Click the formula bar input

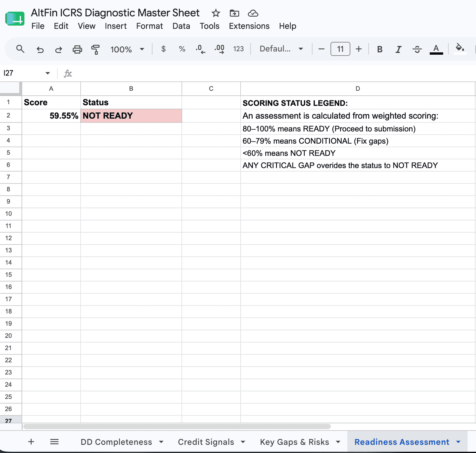274,73
